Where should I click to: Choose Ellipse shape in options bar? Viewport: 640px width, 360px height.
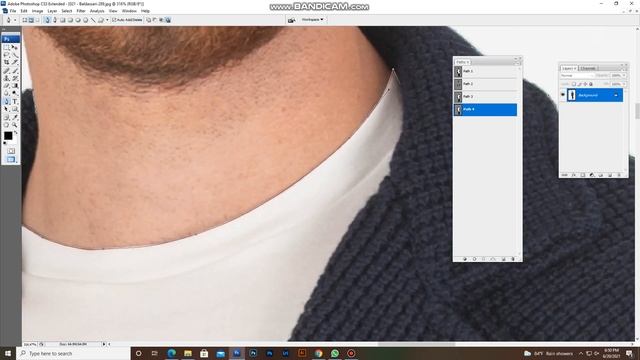[78, 20]
